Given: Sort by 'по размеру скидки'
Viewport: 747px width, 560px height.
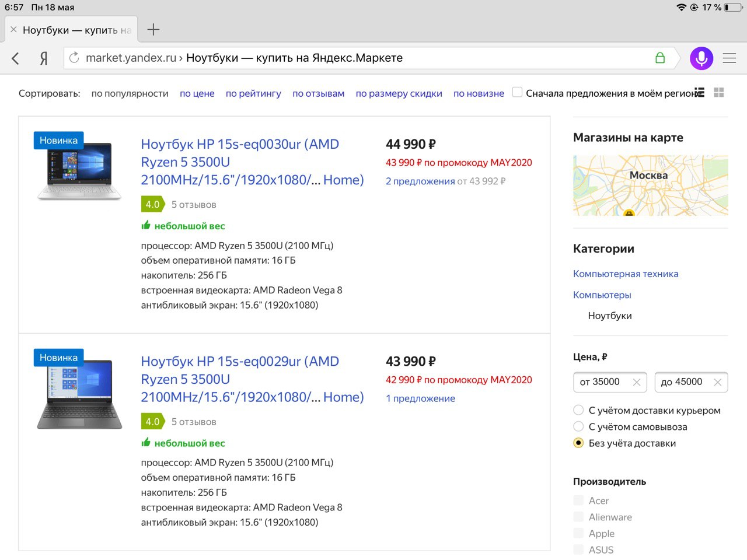Looking at the screenshot, I should point(399,93).
